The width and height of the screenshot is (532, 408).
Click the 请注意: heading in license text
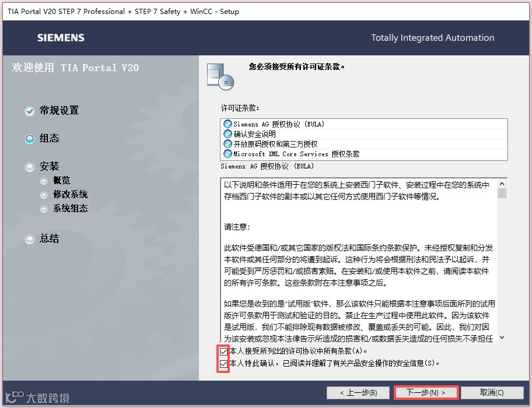[x=237, y=227]
